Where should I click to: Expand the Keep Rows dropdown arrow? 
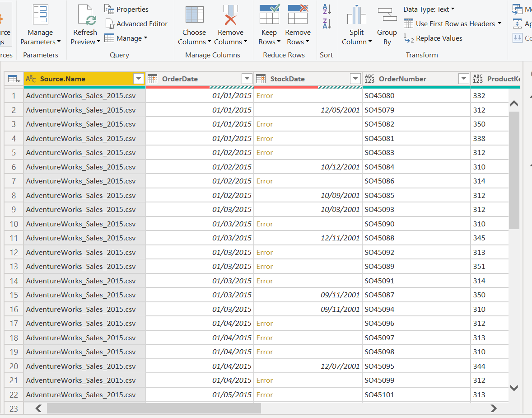point(279,42)
